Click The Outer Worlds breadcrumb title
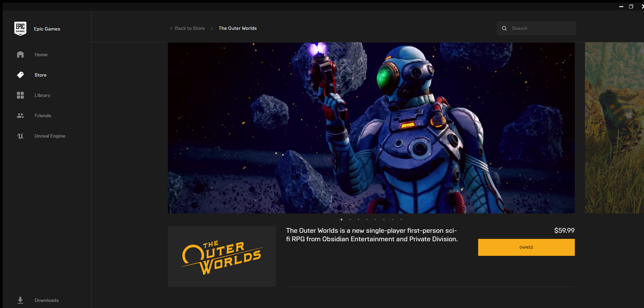This screenshot has height=308, width=644. [238, 28]
